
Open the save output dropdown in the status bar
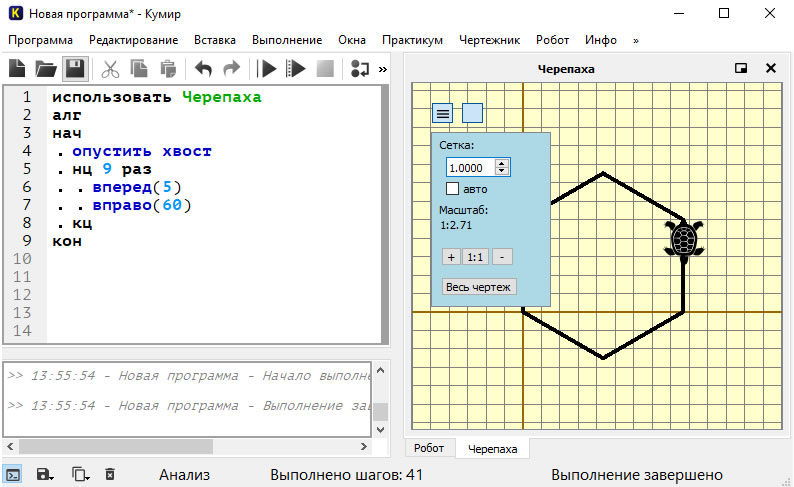[x=45, y=475]
